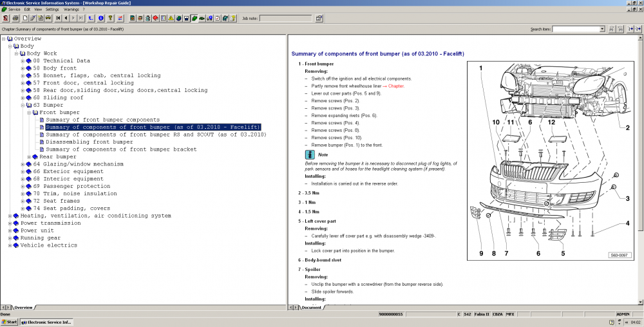Expand the 00 Technical Data node
Screen dimensions: 644x327
[23, 61]
